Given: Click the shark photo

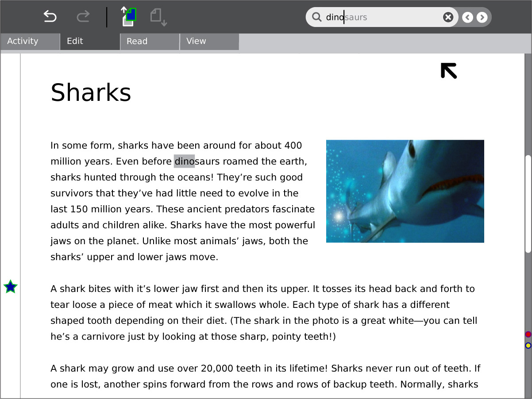Looking at the screenshot, I should click(x=405, y=191).
